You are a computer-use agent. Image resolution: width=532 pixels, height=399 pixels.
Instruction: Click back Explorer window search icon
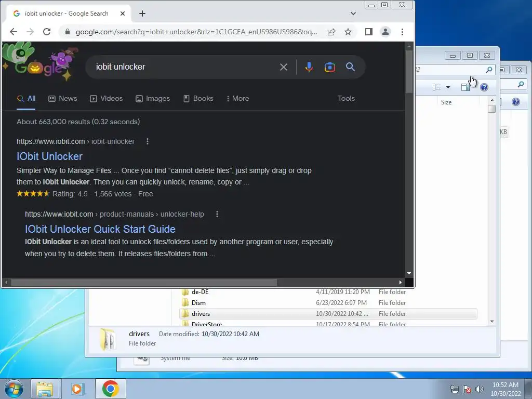tap(521, 84)
